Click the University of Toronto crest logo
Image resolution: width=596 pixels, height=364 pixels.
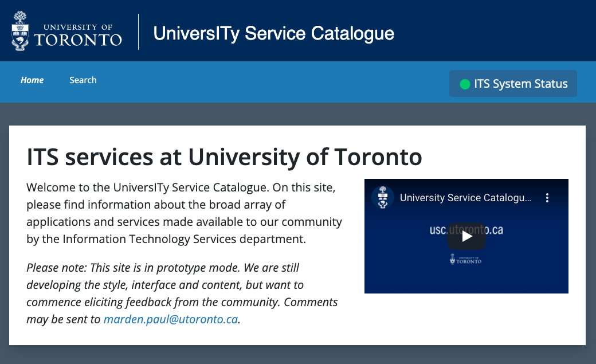[x=20, y=31]
